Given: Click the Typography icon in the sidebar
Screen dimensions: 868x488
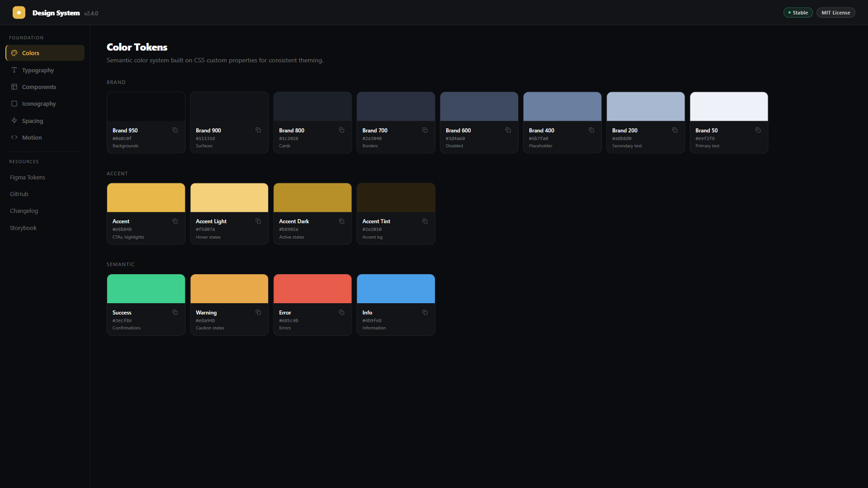Looking at the screenshot, I should (x=14, y=70).
